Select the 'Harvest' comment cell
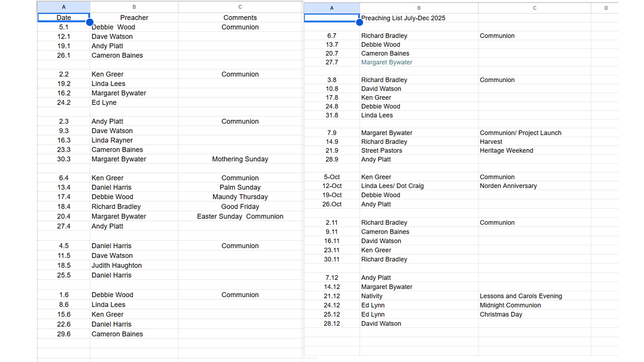644x362 pixels. coord(534,142)
